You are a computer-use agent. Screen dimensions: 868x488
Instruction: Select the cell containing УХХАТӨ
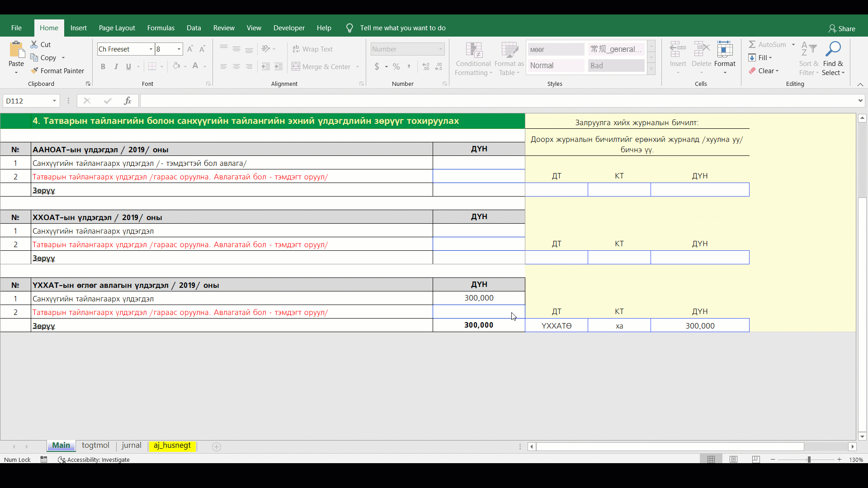(x=556, y=325)
